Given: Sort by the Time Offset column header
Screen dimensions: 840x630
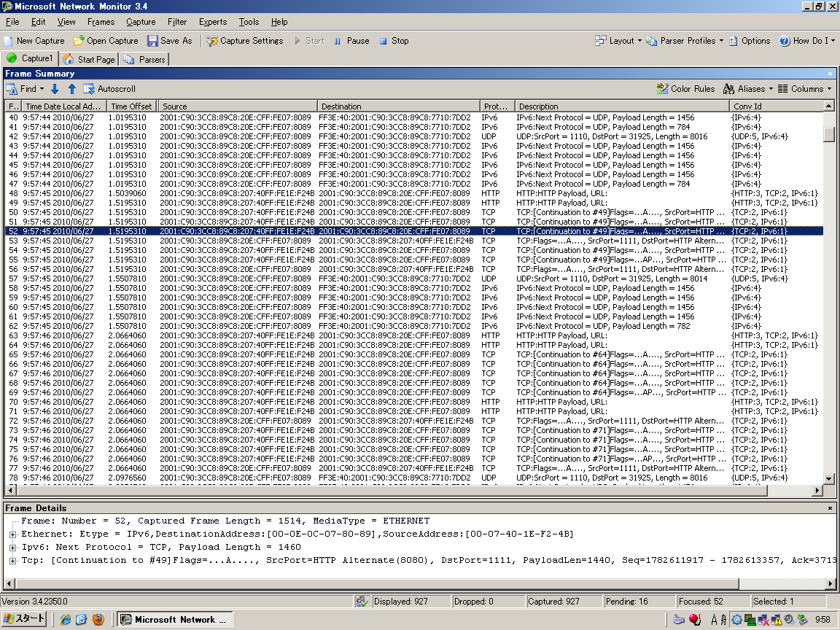Looking at the screenshot, I should click(x=132, y=106).
